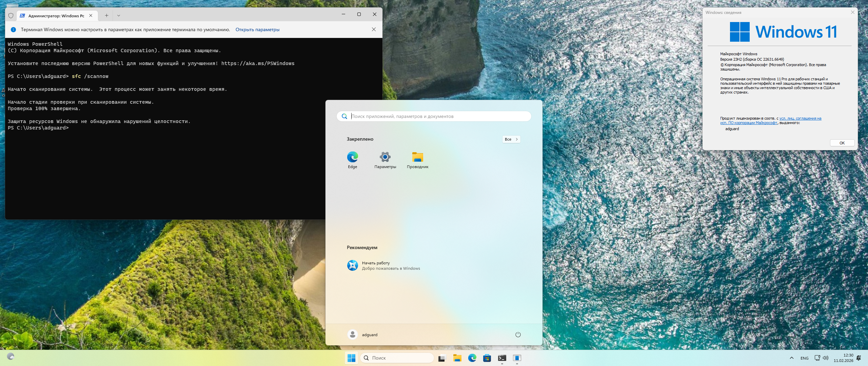
Task: Dismiss the terminal info banner
Action: (x=374, y=29)
